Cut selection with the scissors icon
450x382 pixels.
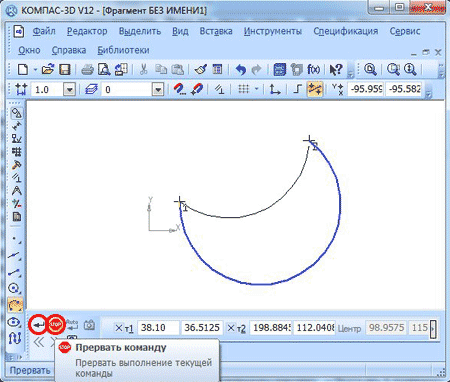pyautogui.click(x=143, y=70)
